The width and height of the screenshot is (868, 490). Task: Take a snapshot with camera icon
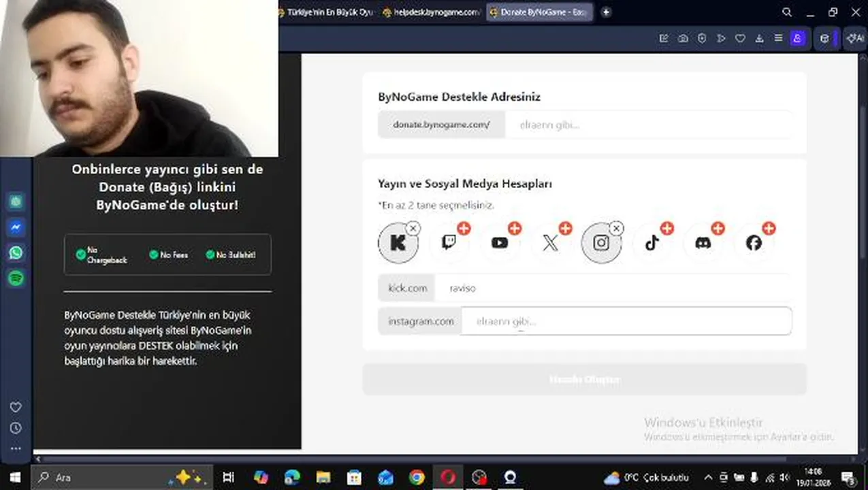683,39
